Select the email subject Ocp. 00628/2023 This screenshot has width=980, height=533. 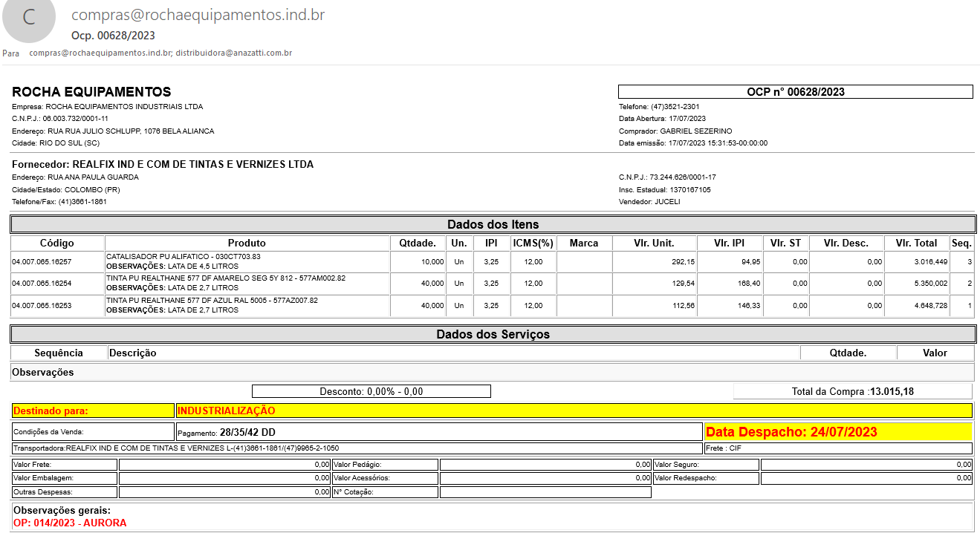(x=113, y=35)
